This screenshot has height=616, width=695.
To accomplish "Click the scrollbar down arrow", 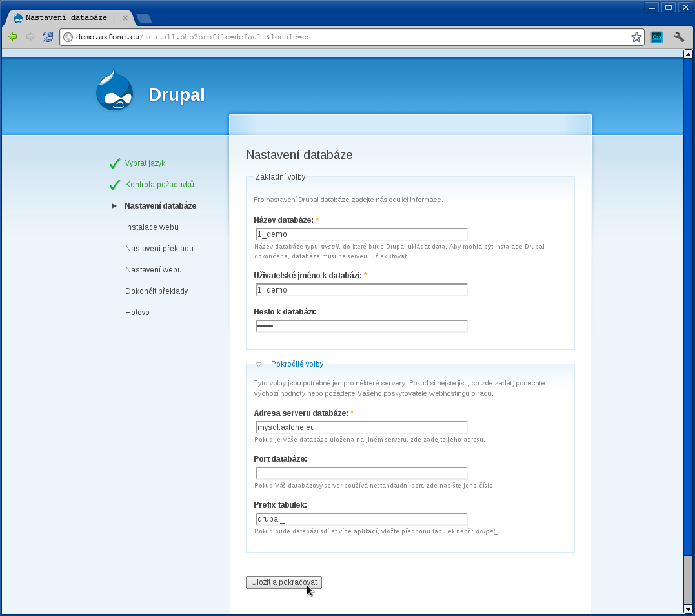I will pos(689,609).
